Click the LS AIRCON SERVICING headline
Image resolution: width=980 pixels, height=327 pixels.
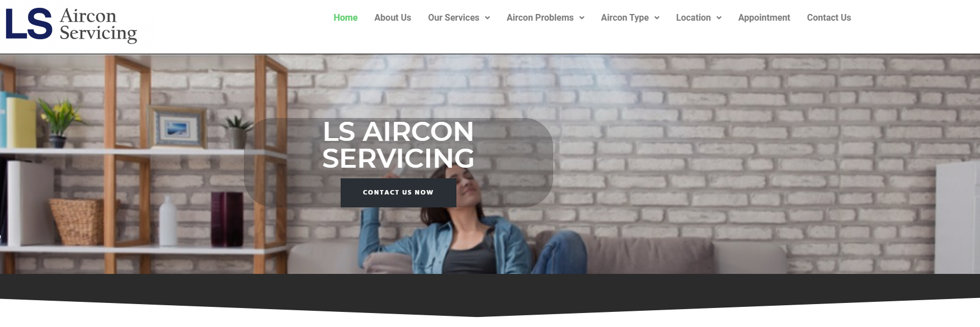[x=398, y=145]
